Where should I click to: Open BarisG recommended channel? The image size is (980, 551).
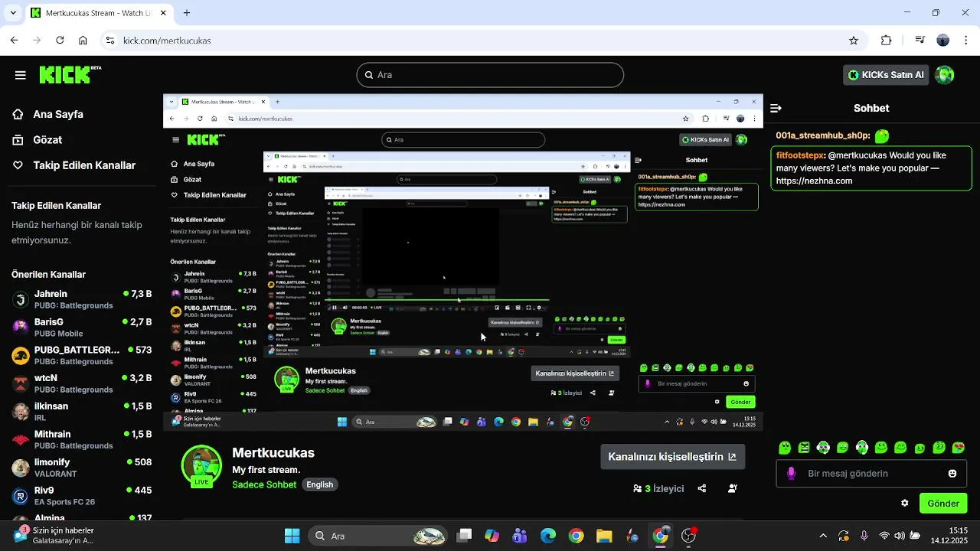tap(81, 328)
